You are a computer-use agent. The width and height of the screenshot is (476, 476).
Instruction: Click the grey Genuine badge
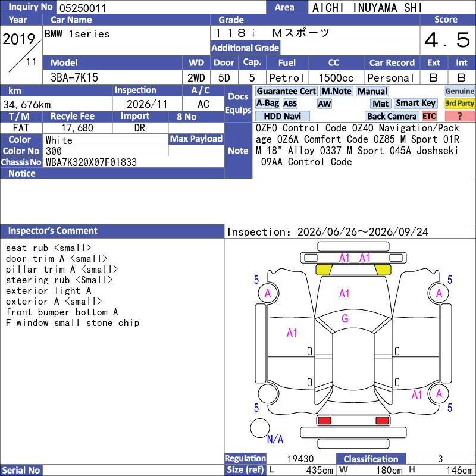coord(459,91)
